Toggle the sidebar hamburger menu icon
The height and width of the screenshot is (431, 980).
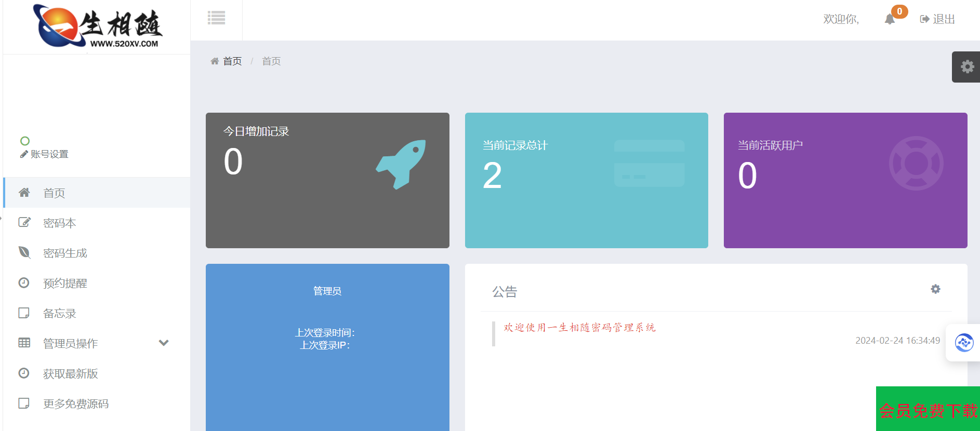216,18
